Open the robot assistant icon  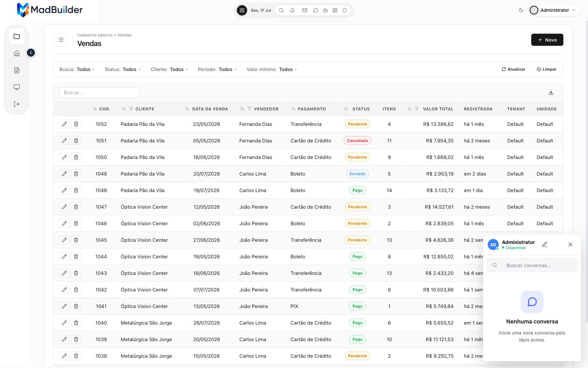click(325, 10)
